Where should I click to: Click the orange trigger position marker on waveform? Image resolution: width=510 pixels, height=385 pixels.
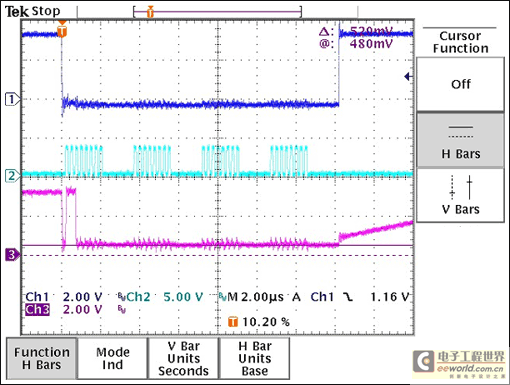62,30
